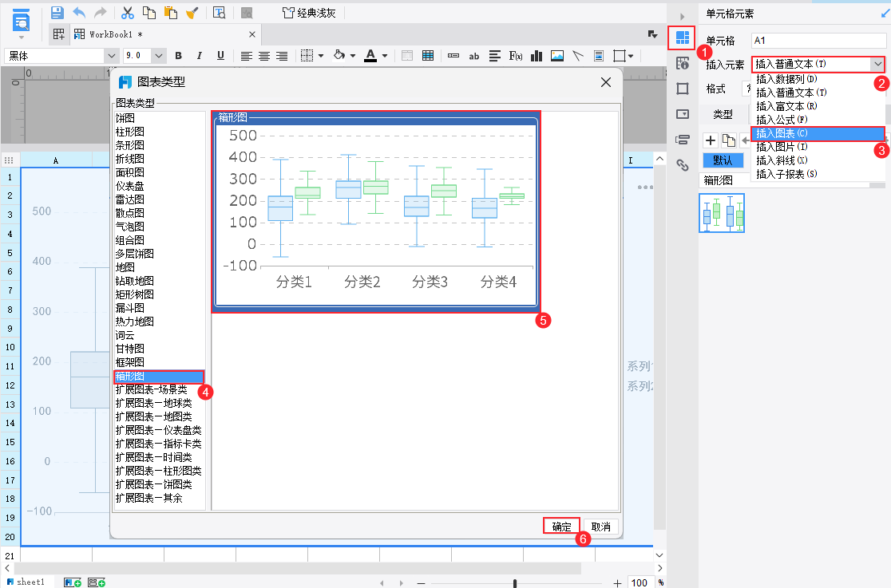
Task: Open font size 9.0 dropdown
Action: click(159, 56)
